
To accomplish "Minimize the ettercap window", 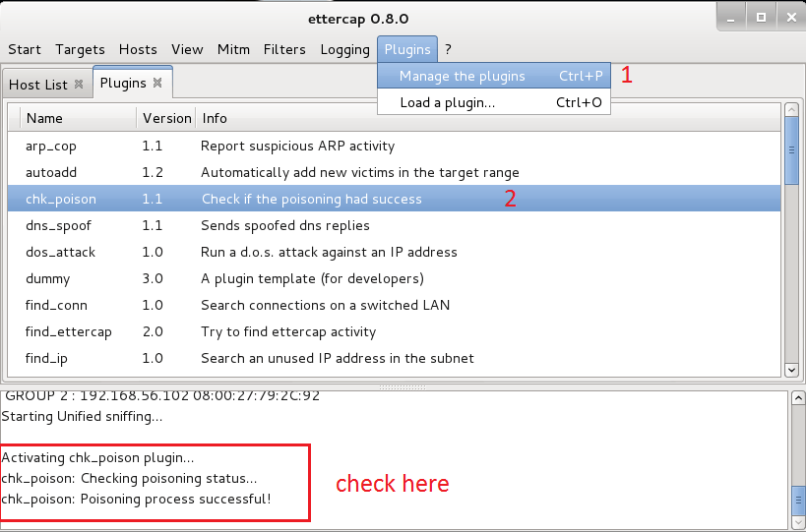I will [x=730, y=18].
